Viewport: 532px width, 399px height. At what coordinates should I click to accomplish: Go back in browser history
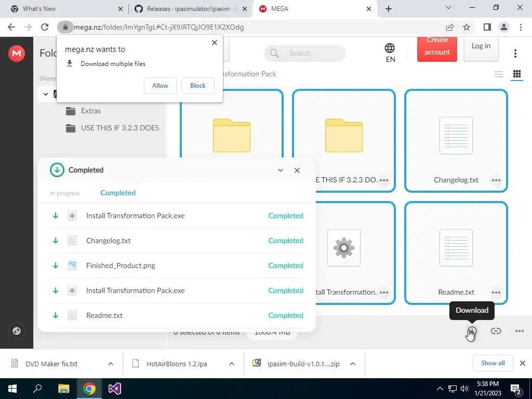(11, 27)
